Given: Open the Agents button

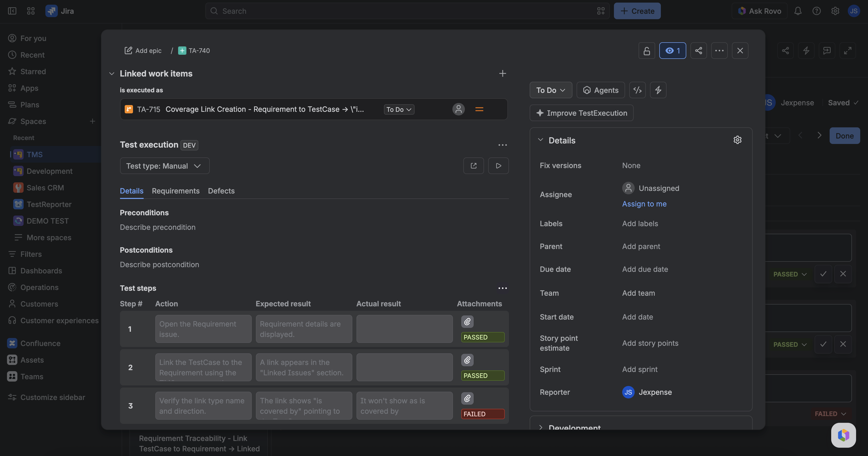Looking at the screenshot, I should pyautogui.click(x=600, y=90).
